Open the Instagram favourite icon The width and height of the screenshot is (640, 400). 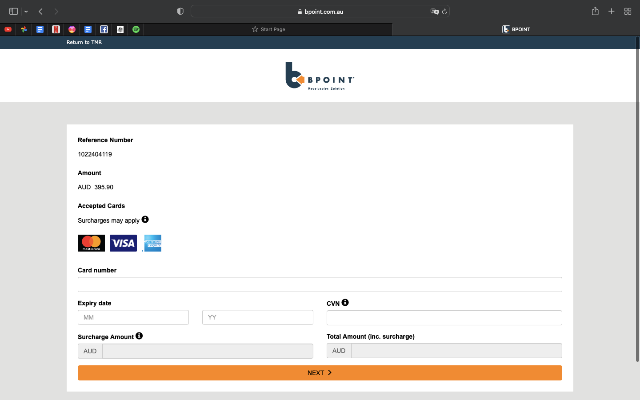[72, 29]
